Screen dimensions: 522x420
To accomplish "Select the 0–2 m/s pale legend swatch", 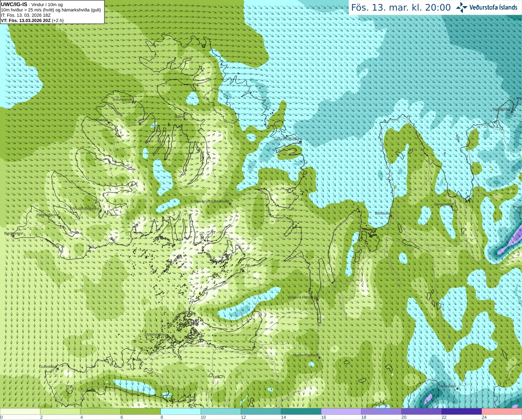I will (20, 411).
